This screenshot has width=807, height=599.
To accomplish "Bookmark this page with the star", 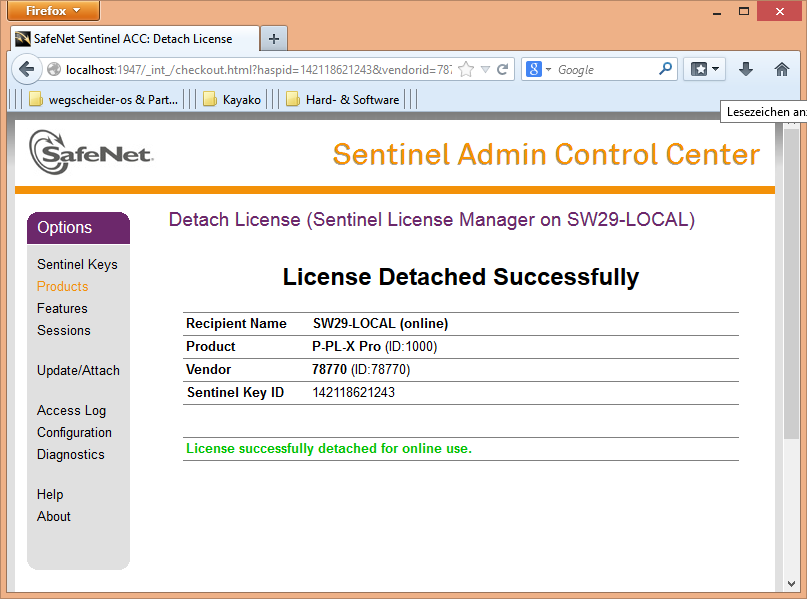I will click(x=466, y=69).
